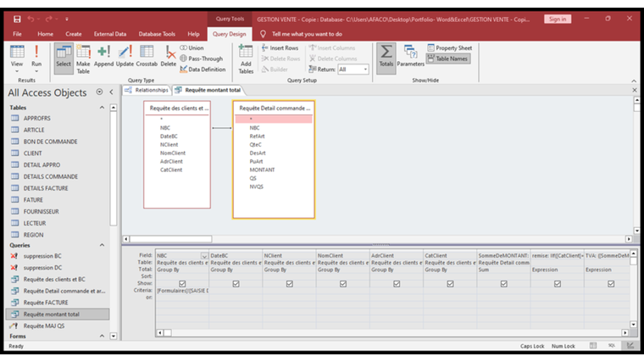644x362 pixels.
Task: Expand the View button dropdown arrow
Action: [17, 71]
